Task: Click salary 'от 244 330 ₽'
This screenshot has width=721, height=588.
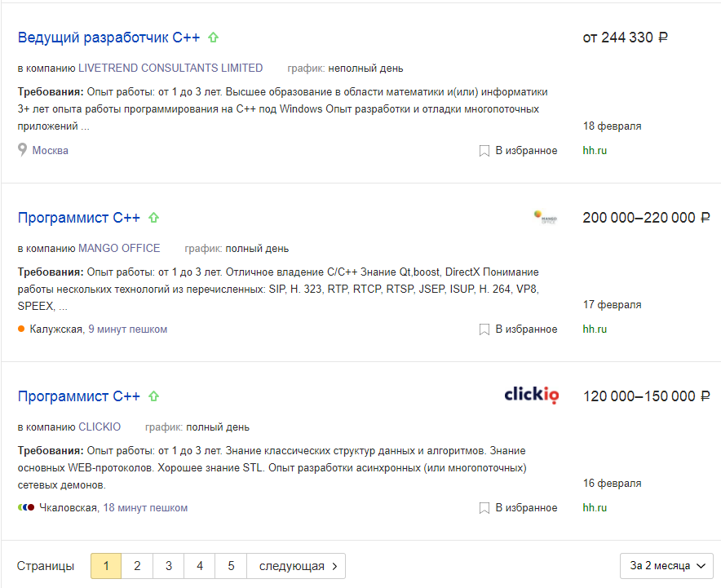Action: click(x=626, y=38)
